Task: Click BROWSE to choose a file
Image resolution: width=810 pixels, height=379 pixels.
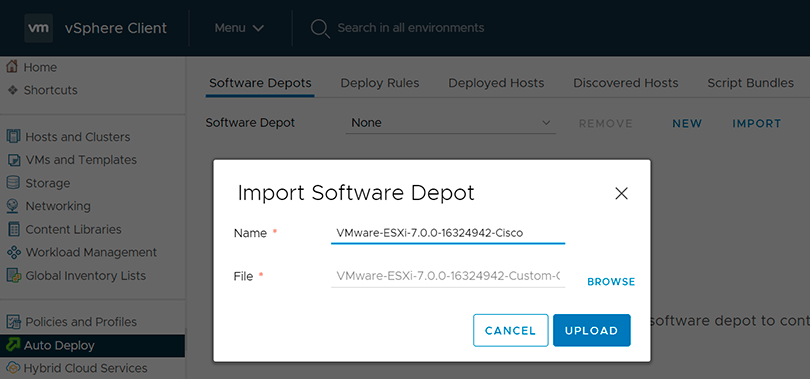Action: tap(611, 282)
